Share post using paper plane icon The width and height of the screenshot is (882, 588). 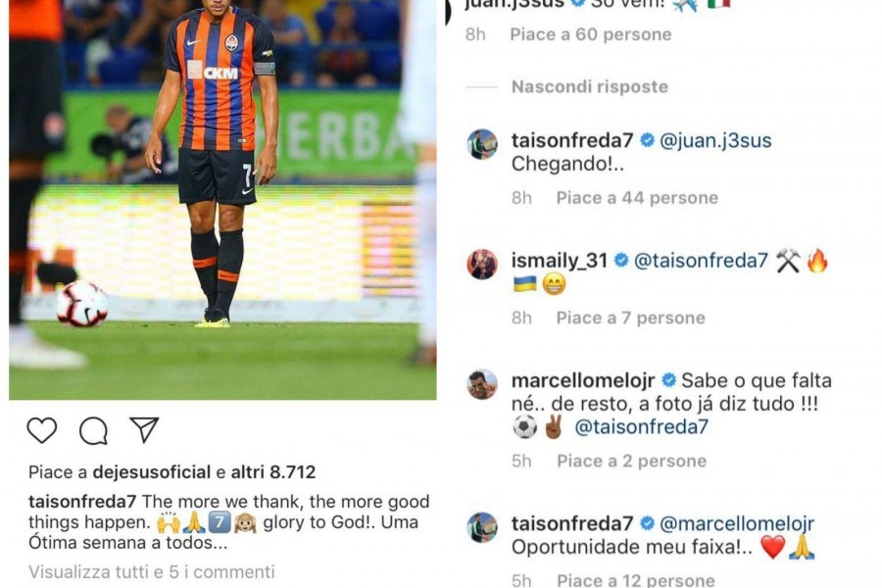click(x=144, y=430)
